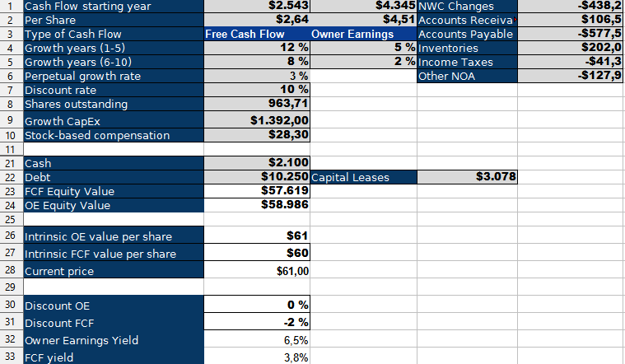This screenshot has height=364, width=625.
Task: Click 'Intrinsic FCF value per share' label
Action: (x=114, y=252)
